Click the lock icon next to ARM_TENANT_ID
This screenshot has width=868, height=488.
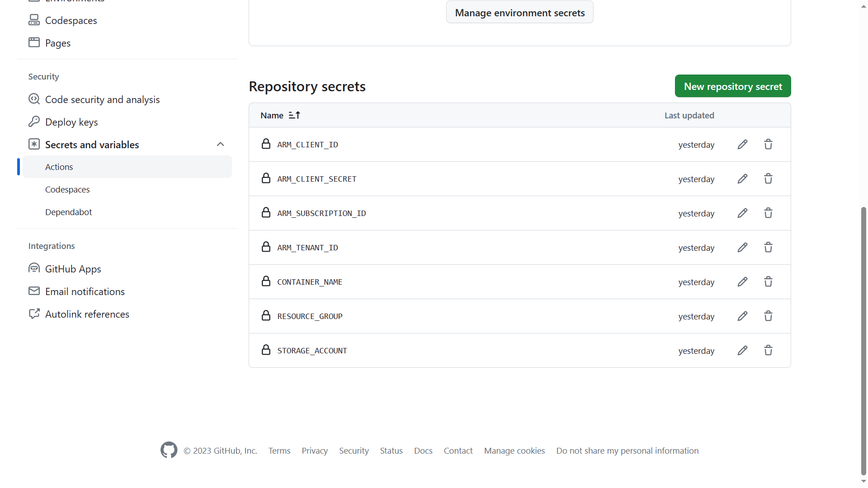[266, 247]
